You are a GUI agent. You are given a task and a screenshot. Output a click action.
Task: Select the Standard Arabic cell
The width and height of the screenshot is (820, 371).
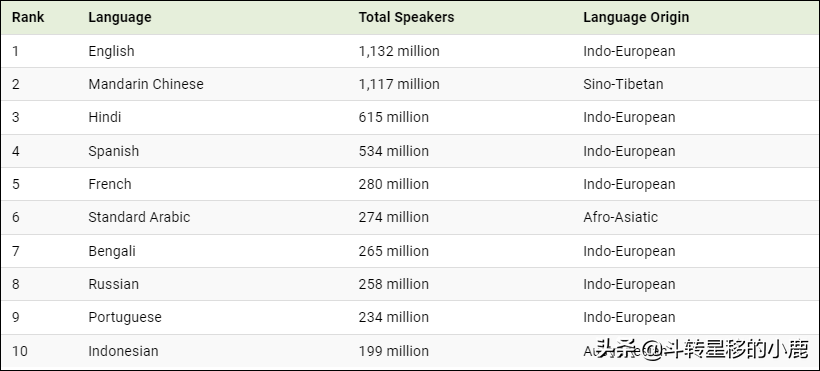139,217
